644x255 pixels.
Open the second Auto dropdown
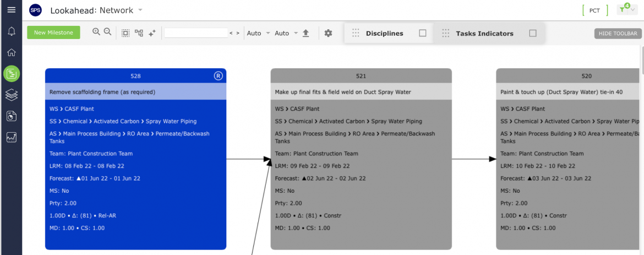(x=296, y=33)
